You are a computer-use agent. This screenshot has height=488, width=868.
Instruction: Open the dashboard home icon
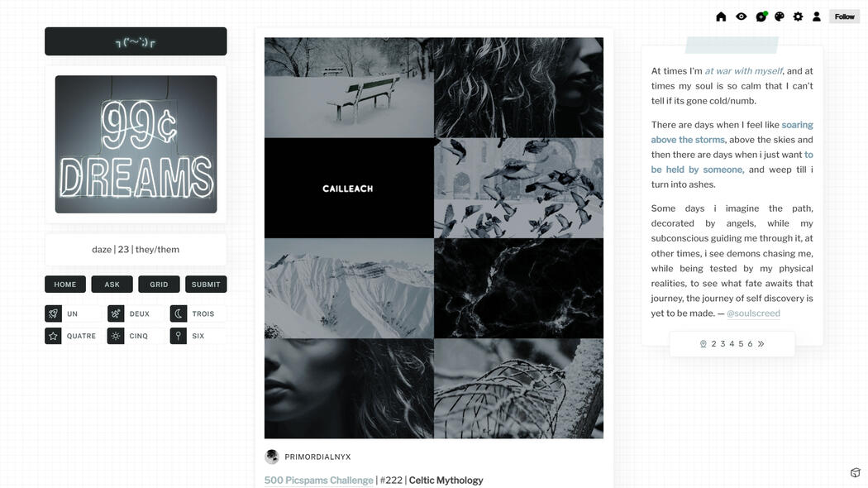tap(721, 17)
